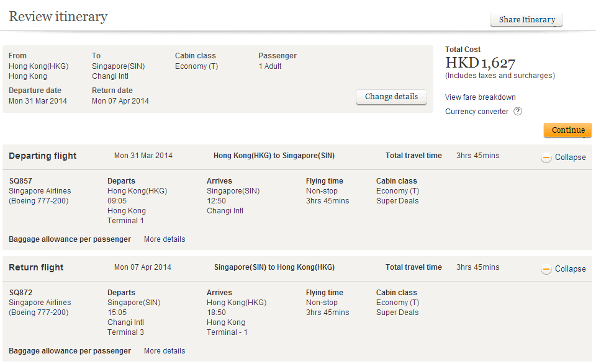Click the question mark help icon
This screenshot has height=364, width=596.
click(x=517, y=112)
